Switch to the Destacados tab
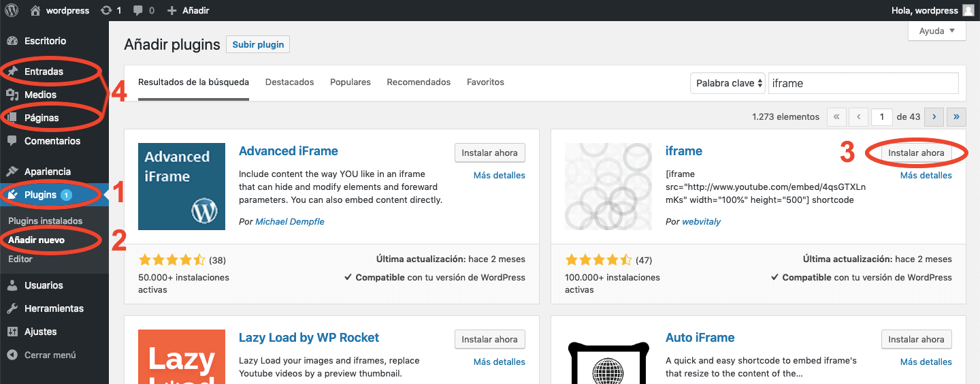Viewport: 980px width, 384px height. click(290, 82)
